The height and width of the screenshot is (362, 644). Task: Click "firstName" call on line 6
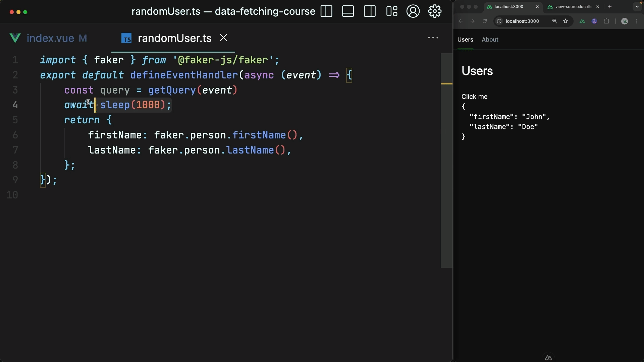(x=259, y=135)
